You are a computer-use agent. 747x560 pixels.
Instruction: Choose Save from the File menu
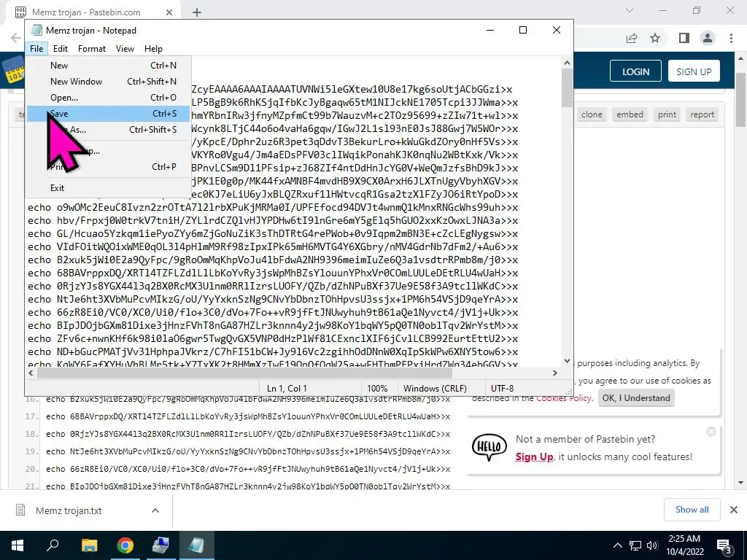click(109, 114)
